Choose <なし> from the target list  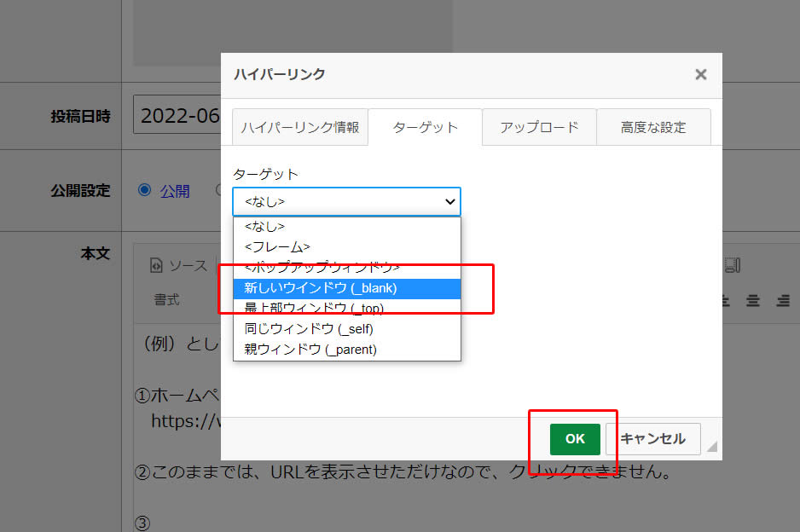(x=346, y=227)
